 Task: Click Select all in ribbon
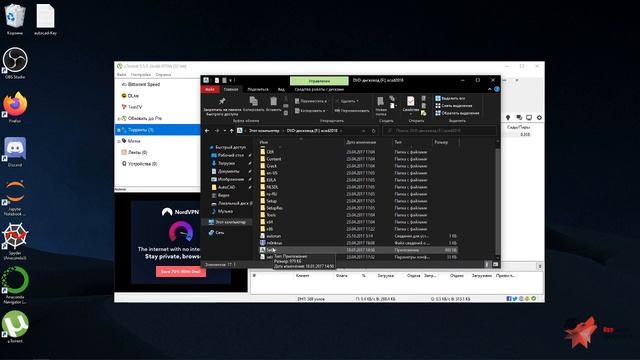[450, 98]
